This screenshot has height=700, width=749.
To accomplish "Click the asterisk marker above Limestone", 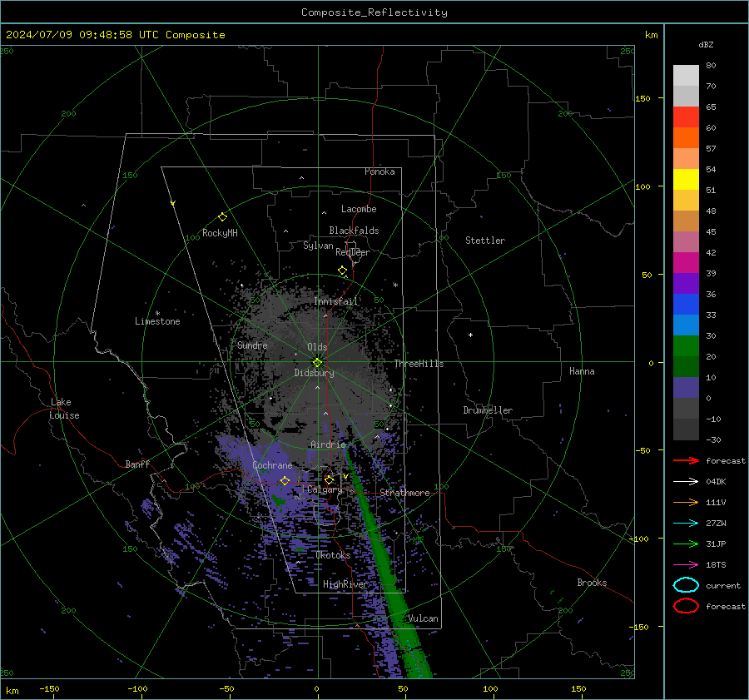I will [157, 314].
